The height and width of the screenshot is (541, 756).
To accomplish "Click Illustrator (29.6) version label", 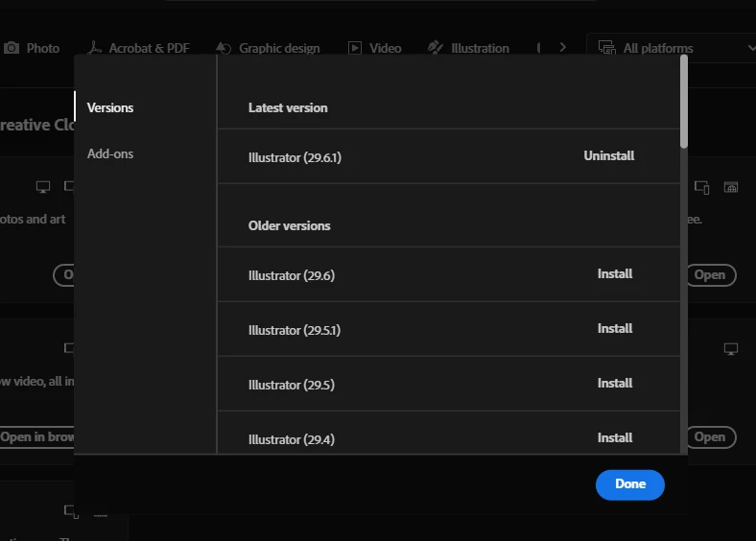I will click(292, 276).
